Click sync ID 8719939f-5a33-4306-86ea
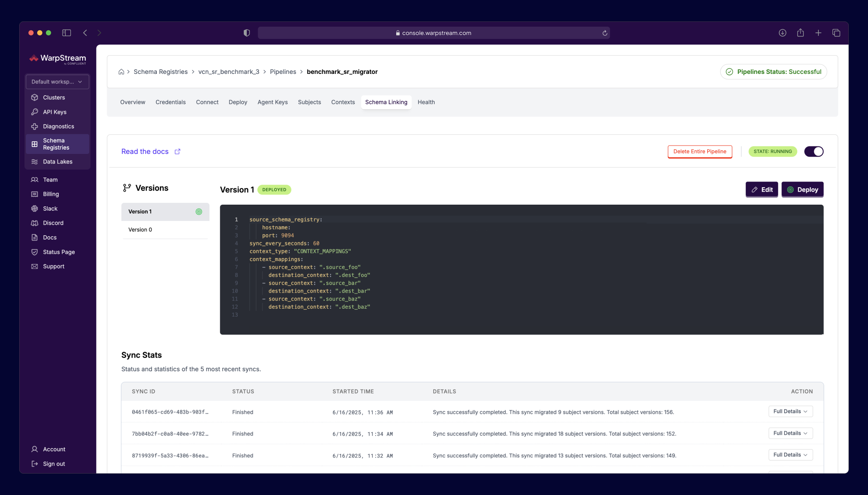This screenshot has width=868, height=495. pyautogui.click(x=170, y=456)
